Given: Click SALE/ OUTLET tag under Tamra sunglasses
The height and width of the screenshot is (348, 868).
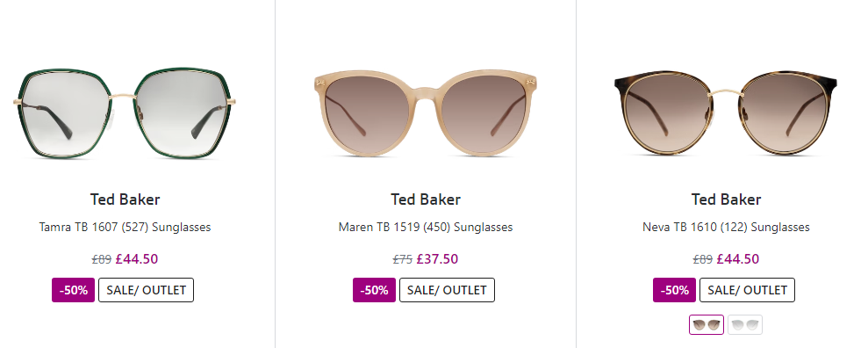Looking at the screenshot, I should pyautogui.click(x=147, y=290).
